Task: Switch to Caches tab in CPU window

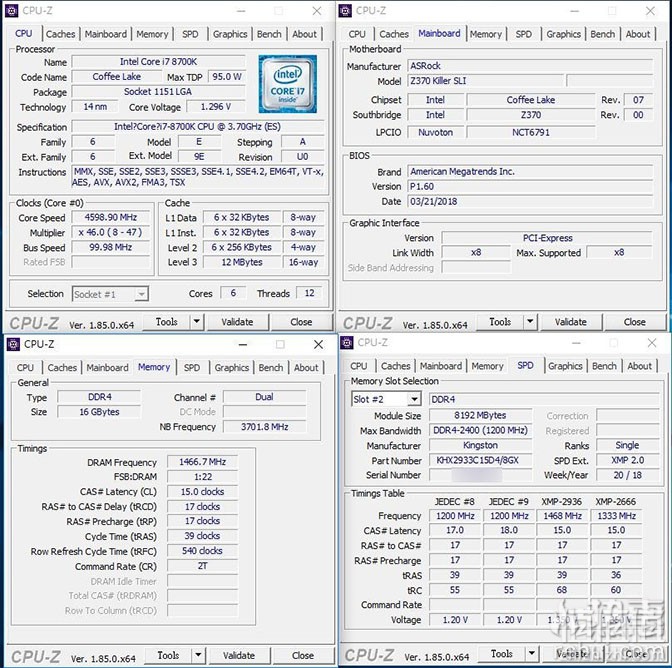Action: [60, 34]
